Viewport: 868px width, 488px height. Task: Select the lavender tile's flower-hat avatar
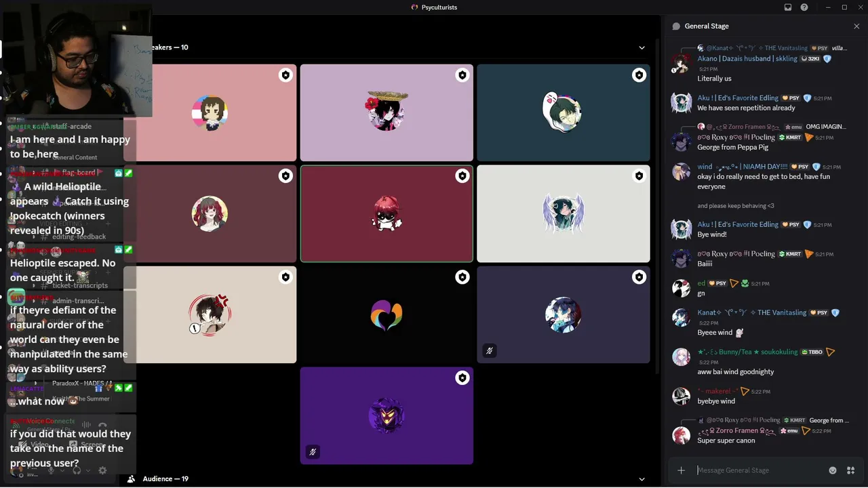pos(387,111)
